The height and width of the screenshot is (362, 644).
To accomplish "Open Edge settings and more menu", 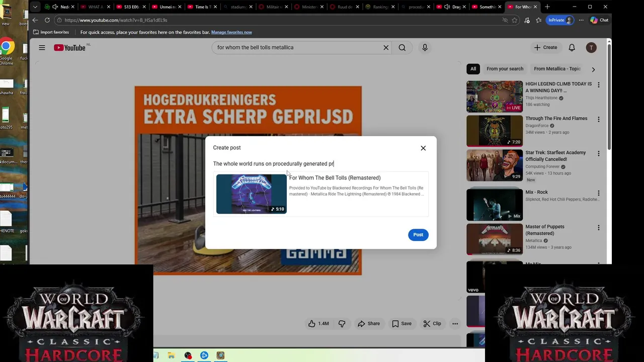I will pyautogui.click(x=581, y=20).
